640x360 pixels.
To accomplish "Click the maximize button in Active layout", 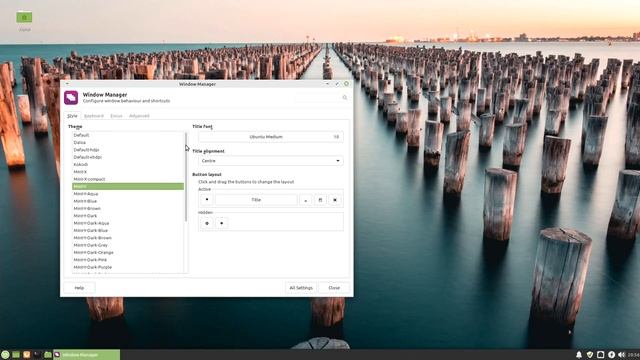I will [x=320, y=200].
